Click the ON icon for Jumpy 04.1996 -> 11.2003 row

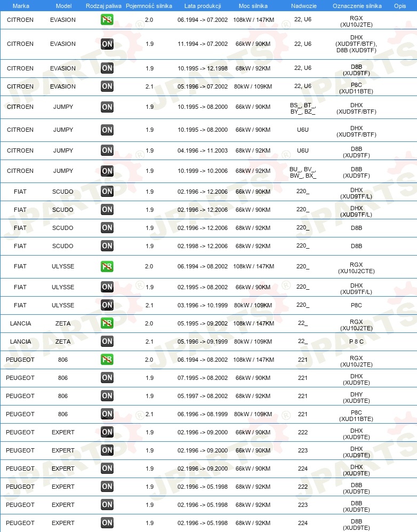(107, 150)
